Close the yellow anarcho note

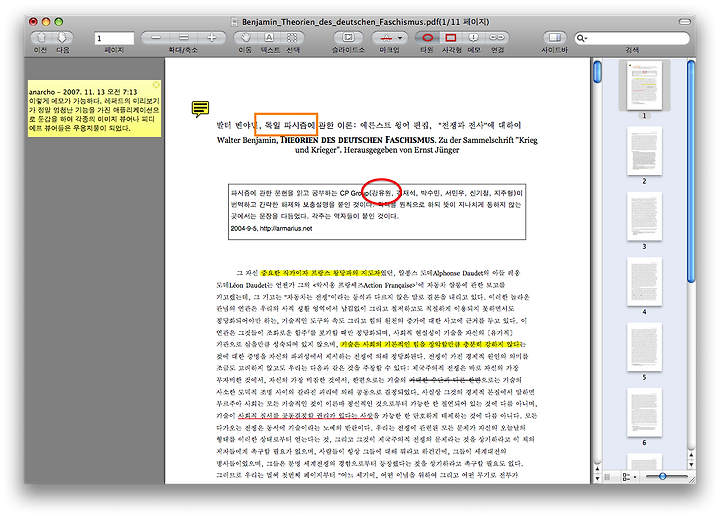(156, 84)
